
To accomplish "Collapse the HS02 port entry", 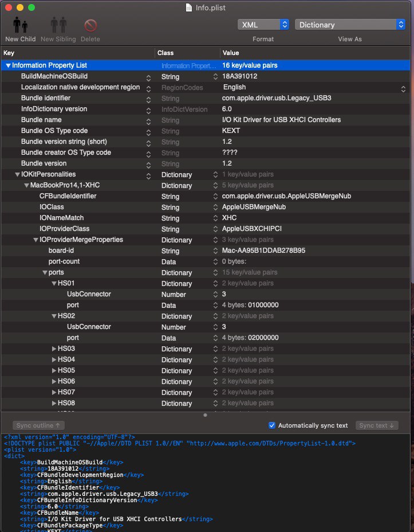I will (x=54, y=316).
